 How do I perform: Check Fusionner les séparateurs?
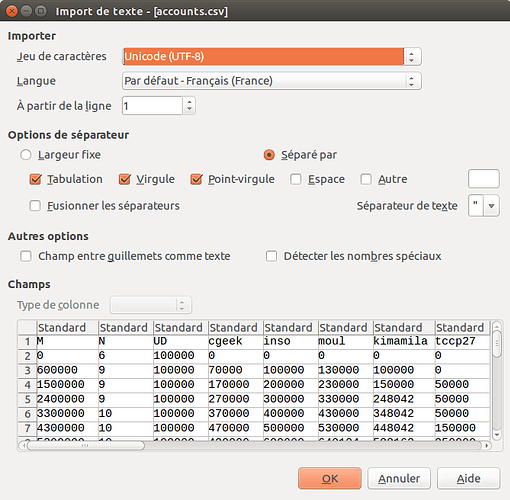coord(35,206)
